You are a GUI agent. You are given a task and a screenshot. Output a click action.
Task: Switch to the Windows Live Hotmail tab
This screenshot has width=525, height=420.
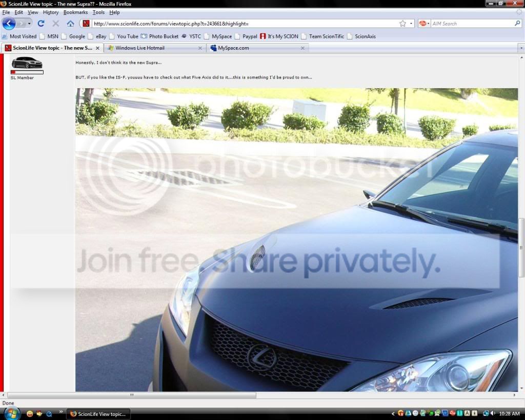point(150,48)
